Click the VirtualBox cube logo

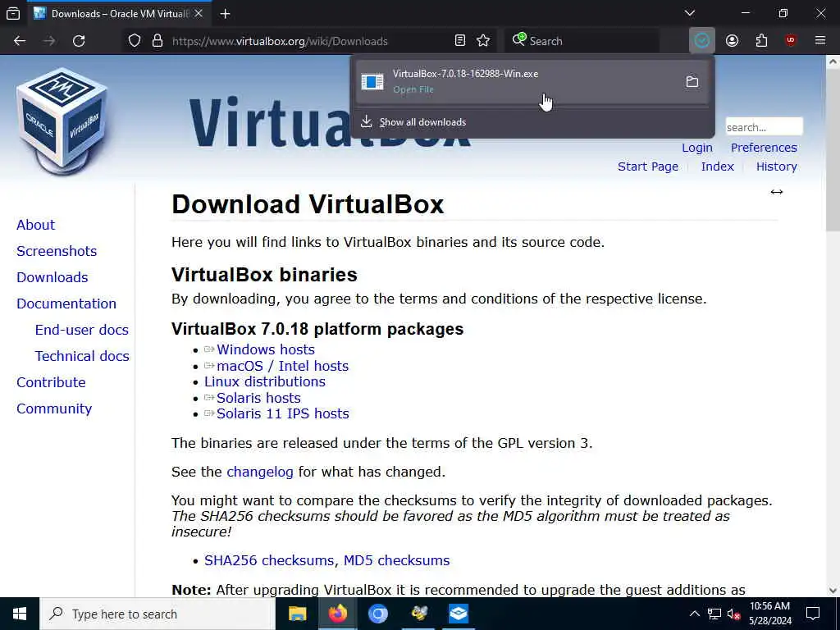(62, 121)
